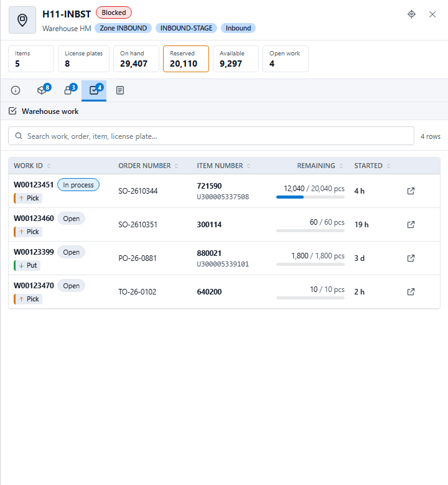This screenshot has height=485, width=448.
Task: Click Pick badge under W00123451
Action: (x=28, y=198)
